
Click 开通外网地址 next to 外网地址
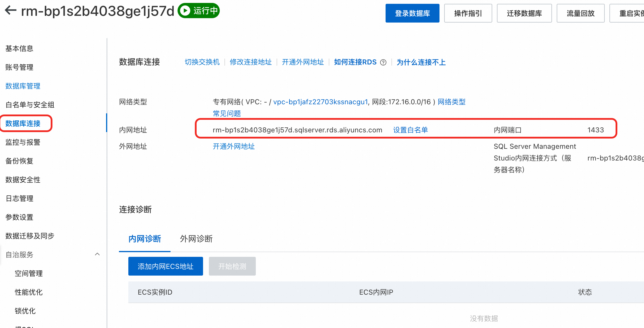[x=234, y=146]
